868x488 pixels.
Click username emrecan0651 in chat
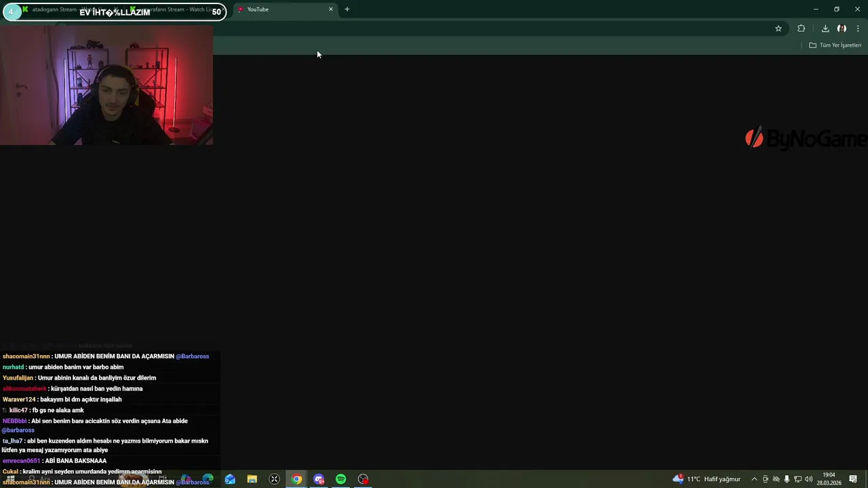click(21, 461)
